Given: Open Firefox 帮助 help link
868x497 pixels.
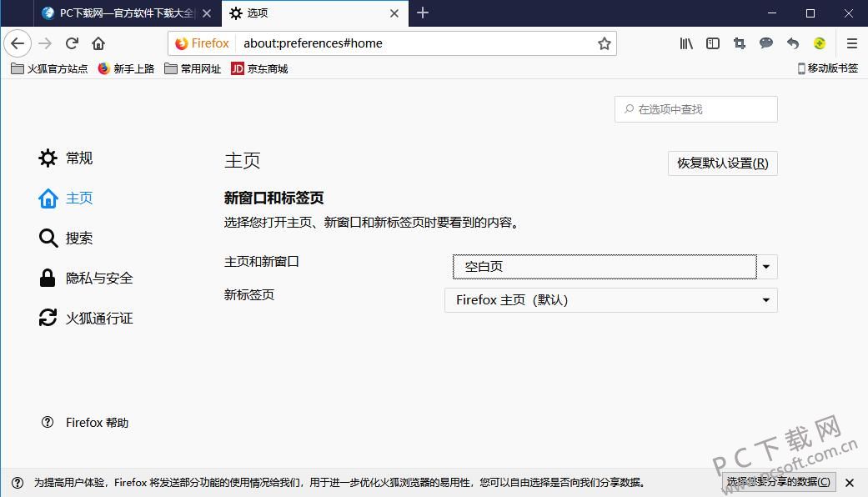Looking at the screenshot, I should (x=85, y=422).
